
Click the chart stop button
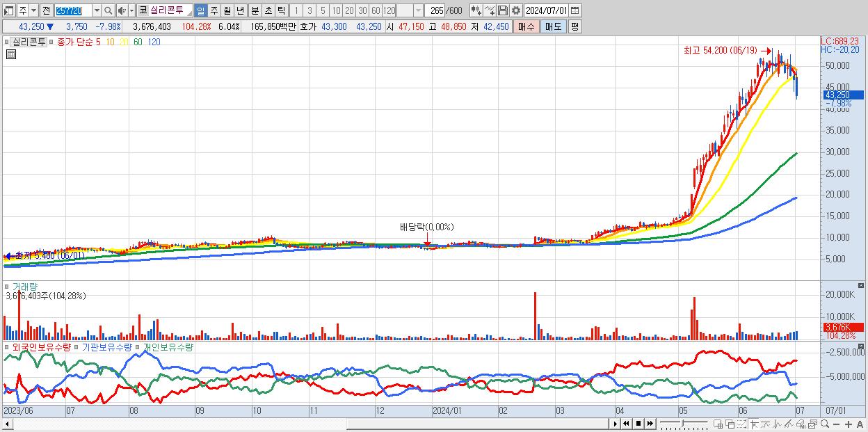[638, 424]
